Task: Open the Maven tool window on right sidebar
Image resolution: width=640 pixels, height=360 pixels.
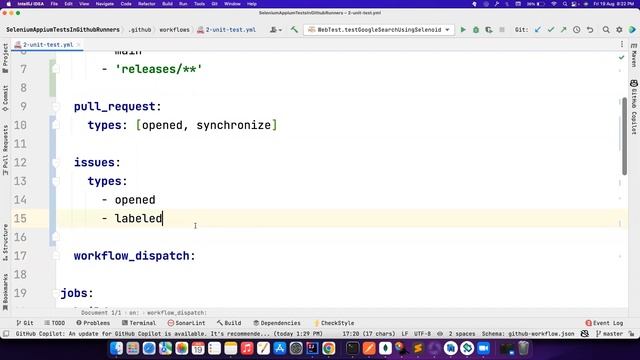Action: (x=634, y=56)
